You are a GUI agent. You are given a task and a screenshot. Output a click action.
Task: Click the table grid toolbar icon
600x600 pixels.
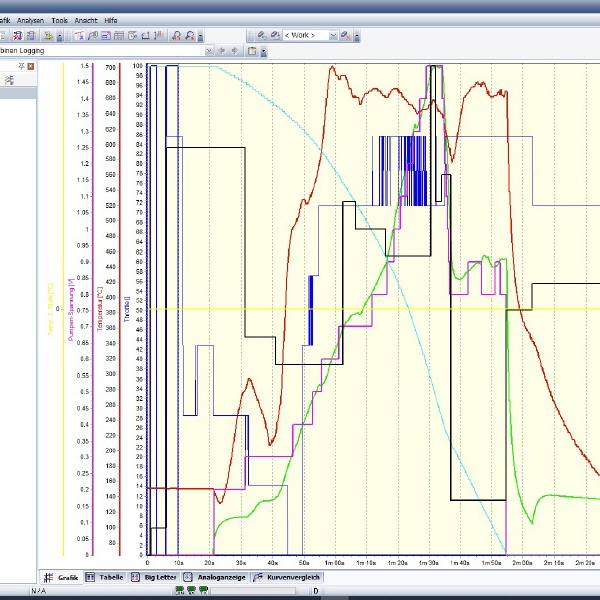[x=119, y=36]
